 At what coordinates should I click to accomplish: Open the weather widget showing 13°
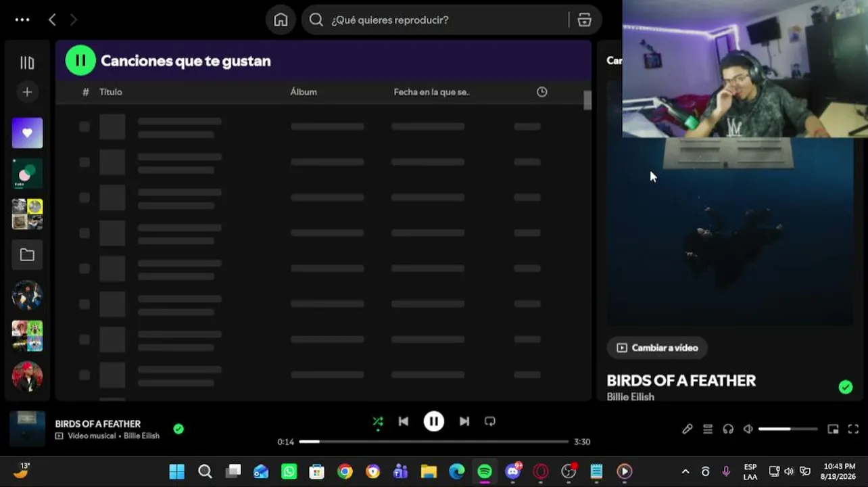22,470
